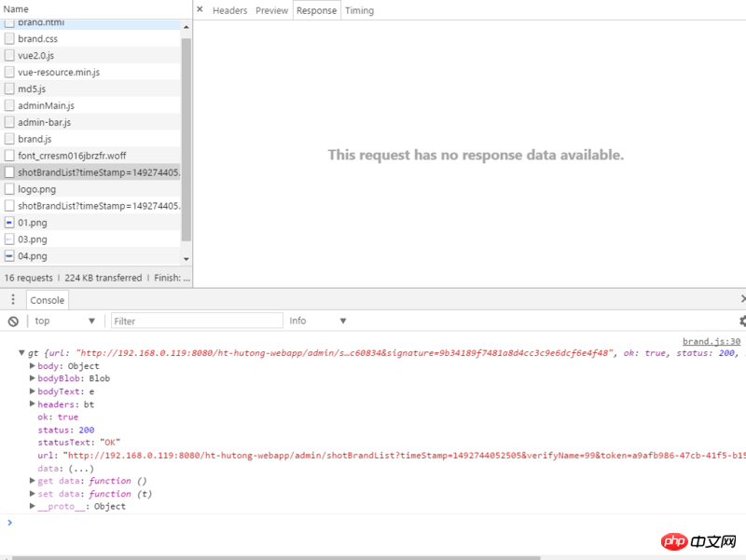Switch to the Preview tab

(271, 10)
